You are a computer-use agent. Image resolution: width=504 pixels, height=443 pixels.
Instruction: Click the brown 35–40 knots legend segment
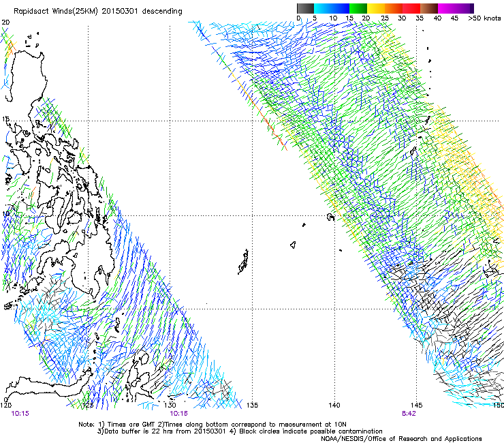click(x=429, y=8)
